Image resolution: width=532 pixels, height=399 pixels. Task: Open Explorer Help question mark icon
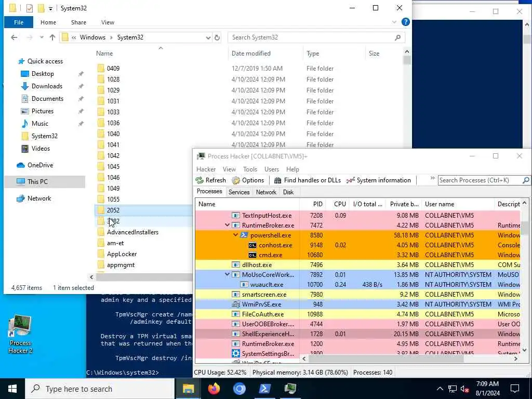pos(405,22)
